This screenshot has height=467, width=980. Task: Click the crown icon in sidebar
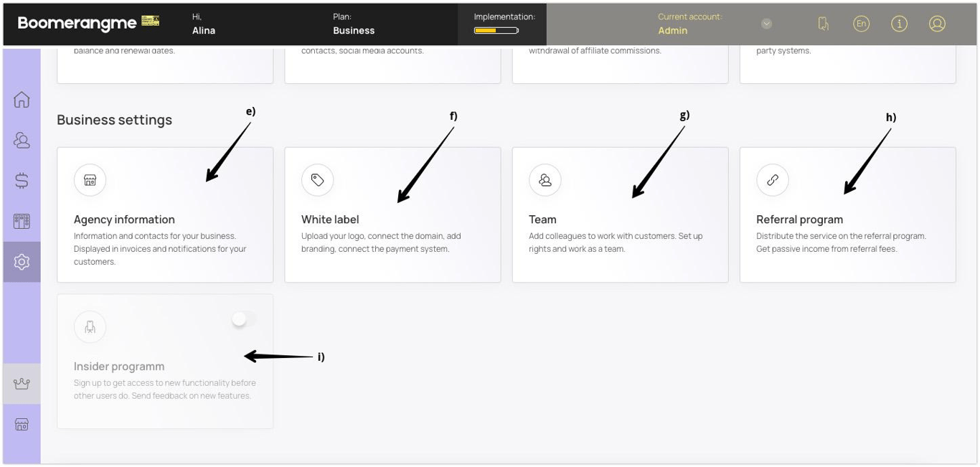[22, 384]
